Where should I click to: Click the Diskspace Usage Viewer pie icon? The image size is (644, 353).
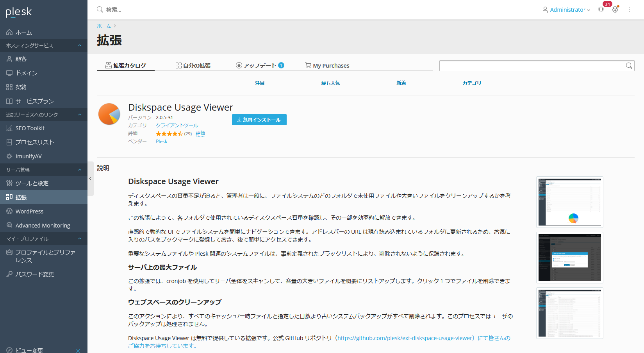pyautogui.click(x=109, y=114)
